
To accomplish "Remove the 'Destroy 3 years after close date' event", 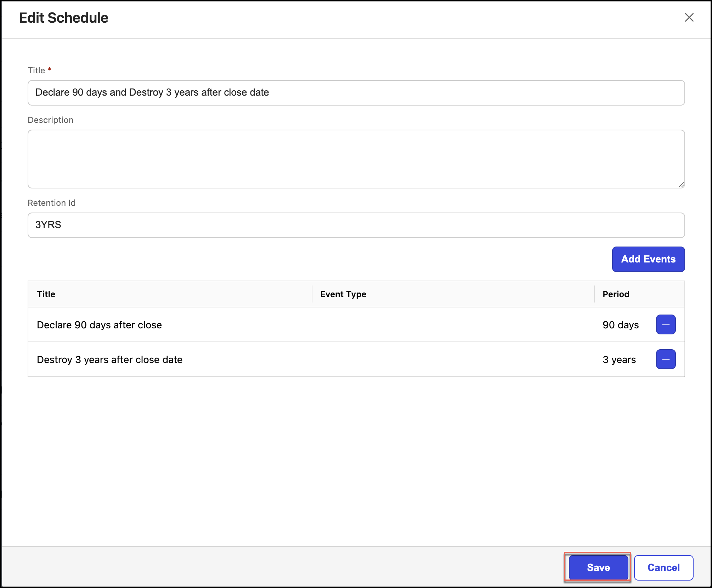I will (666, 359).
